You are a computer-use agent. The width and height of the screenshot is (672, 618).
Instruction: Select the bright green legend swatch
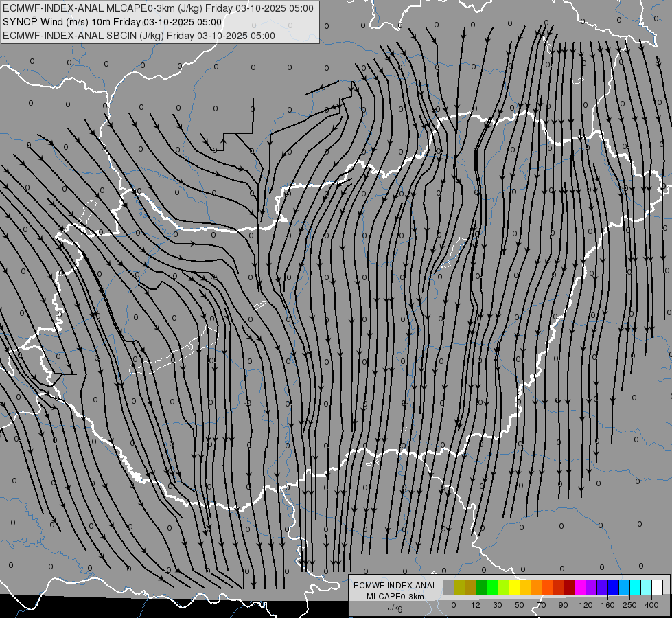(x=492, y=587)
